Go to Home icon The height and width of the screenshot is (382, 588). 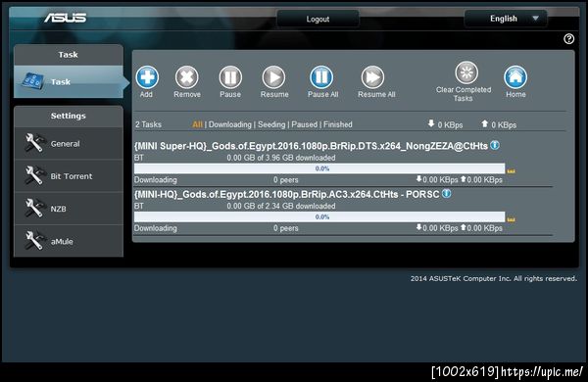point(515,77)
